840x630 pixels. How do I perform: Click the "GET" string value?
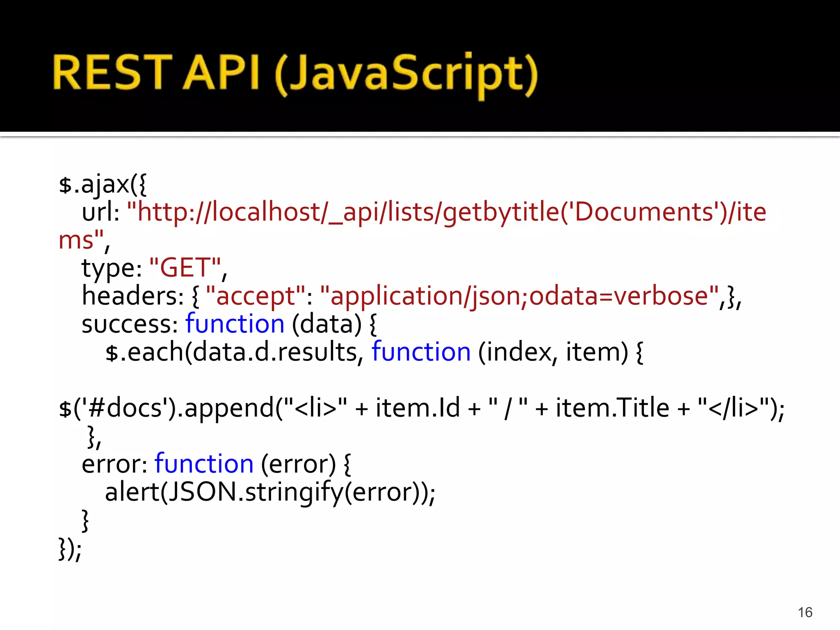click(185, 268)
